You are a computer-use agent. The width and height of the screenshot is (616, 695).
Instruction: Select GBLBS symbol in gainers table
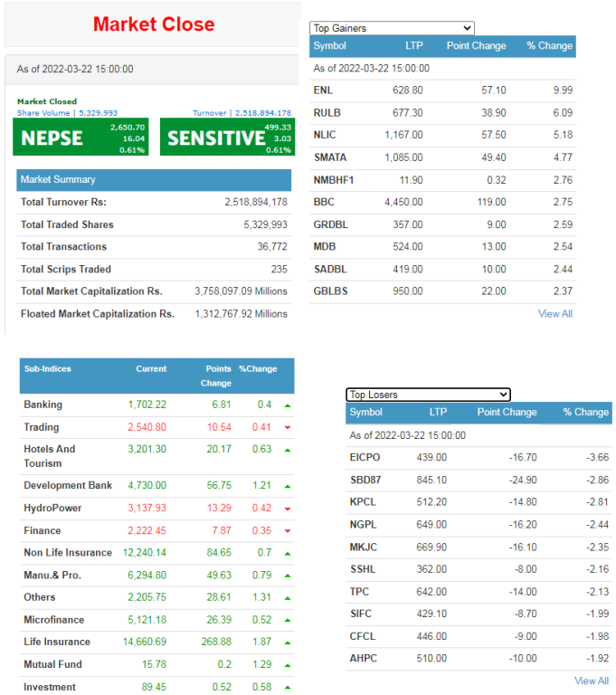(330, 291)
